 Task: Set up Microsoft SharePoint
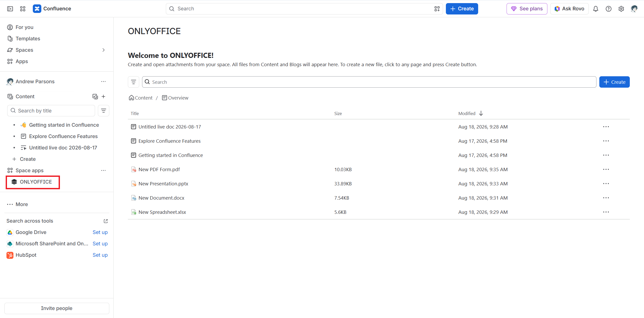[x=100, y=244]
